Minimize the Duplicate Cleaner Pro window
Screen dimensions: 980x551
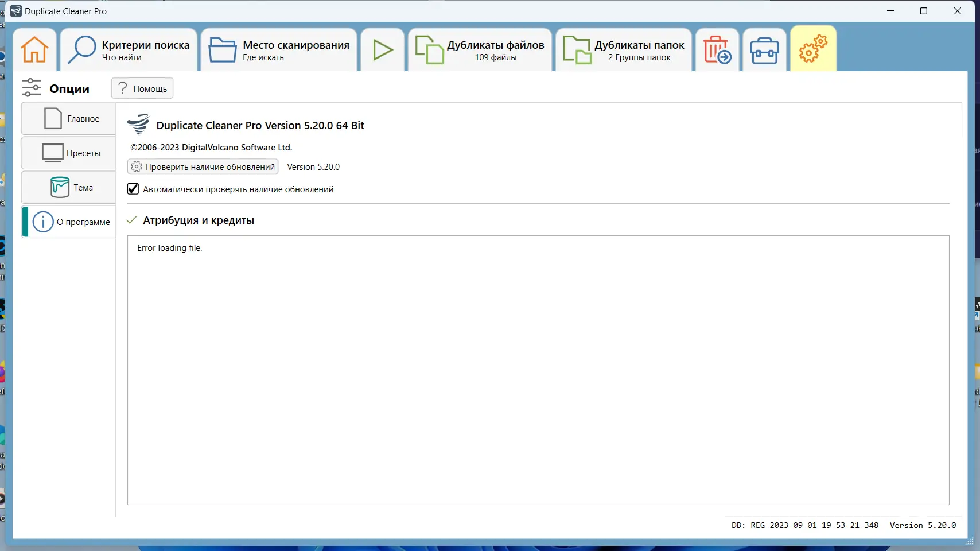(890, 11)
